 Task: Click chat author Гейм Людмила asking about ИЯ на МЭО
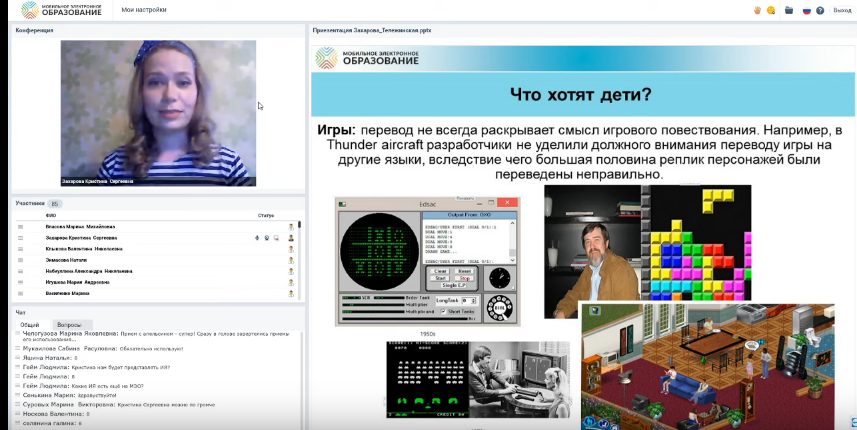[46, 386]
